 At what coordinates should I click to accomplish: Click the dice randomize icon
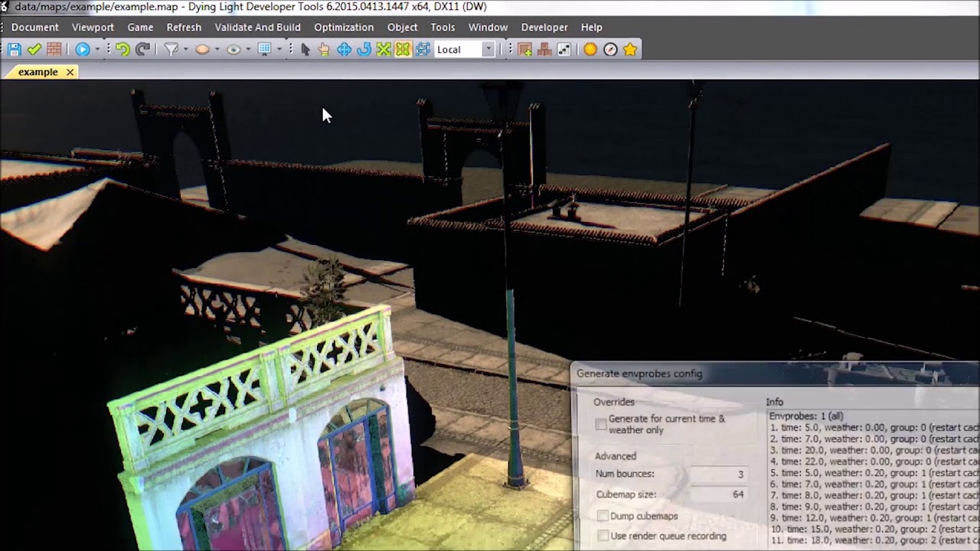coord(564,50)
